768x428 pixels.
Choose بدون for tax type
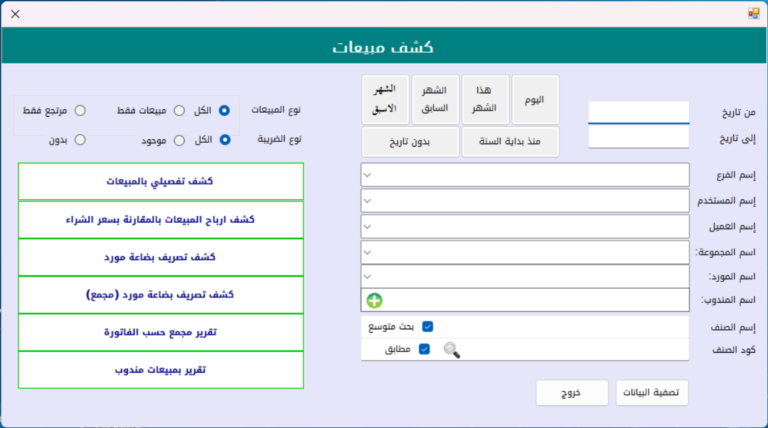click(80, 140)
